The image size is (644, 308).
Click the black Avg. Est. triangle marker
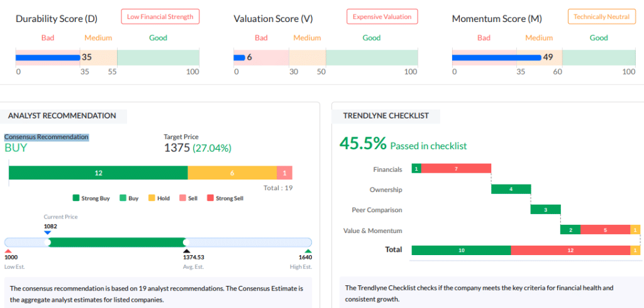(x=186, y=251)
